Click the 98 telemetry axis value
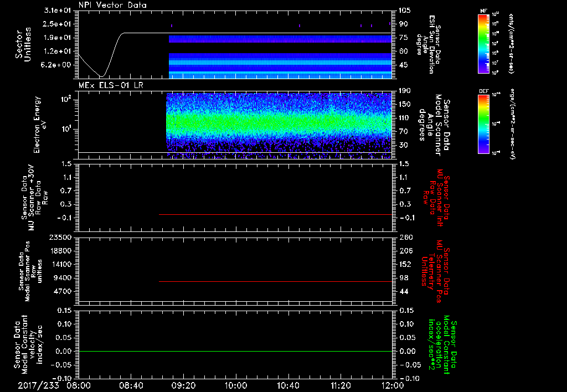This screenshot has height=392, width=567. point(403,278)
